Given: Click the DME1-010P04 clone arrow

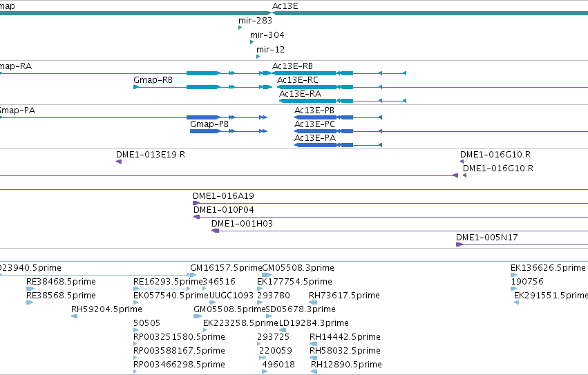Looking at the screenshot, I should [x=196, y=217].
